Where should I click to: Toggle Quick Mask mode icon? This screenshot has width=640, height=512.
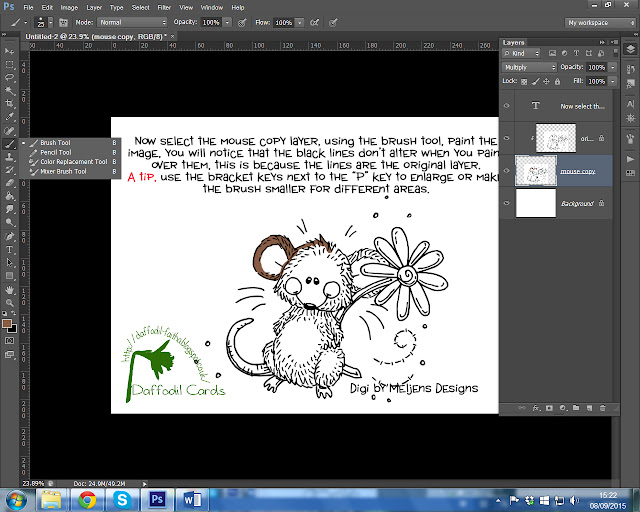pyautogui.click(x=9, y=341)
